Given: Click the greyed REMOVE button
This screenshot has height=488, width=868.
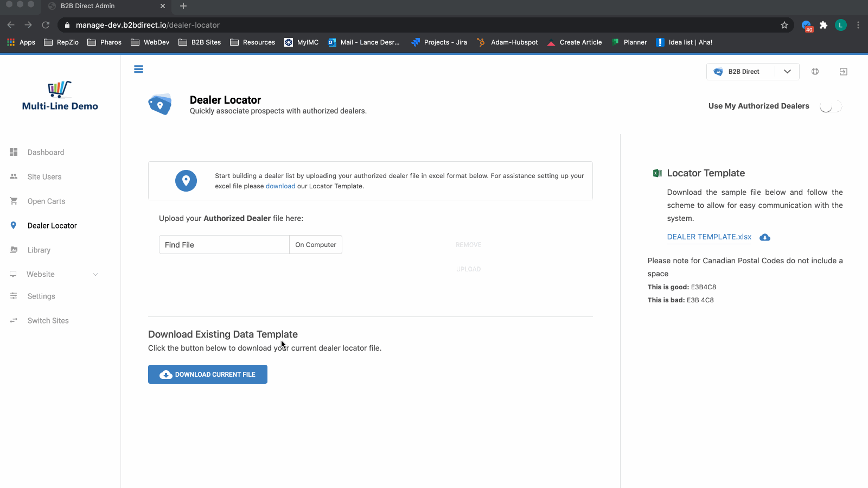Looking at the screenshot, I should point(469,245).
